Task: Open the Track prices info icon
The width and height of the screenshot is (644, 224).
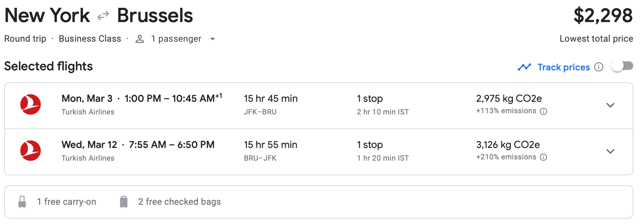Action: [x=599, y=67]
